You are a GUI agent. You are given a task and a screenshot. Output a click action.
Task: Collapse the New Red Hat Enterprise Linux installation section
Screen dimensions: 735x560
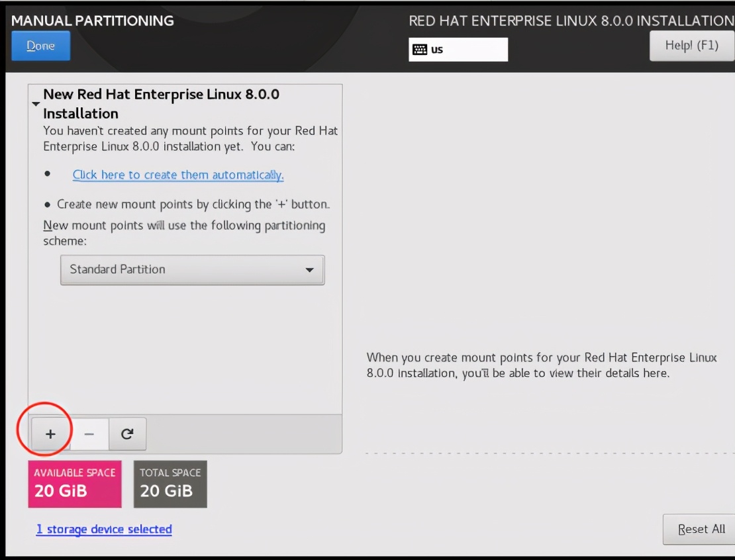point(36,103)
